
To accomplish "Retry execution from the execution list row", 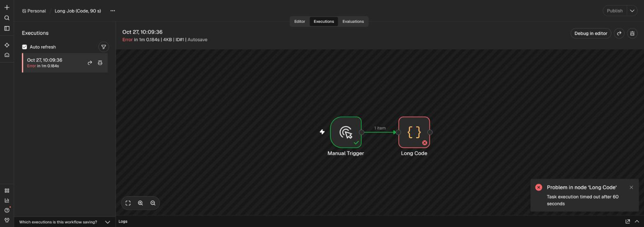I will tap(90, 63).
